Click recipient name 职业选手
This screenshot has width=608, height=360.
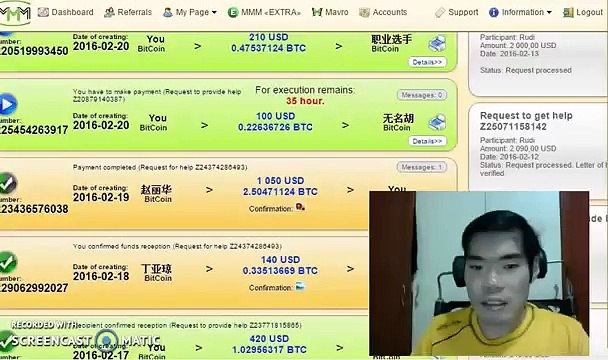(392, 40)
